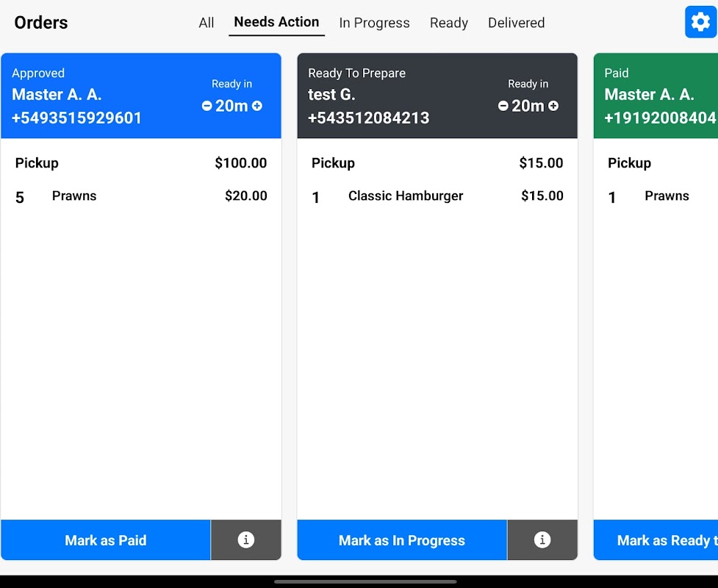Click the 20m ready time on the Approved order
Image resolution: width=718 pixels, height=588 pixels.
231,107
